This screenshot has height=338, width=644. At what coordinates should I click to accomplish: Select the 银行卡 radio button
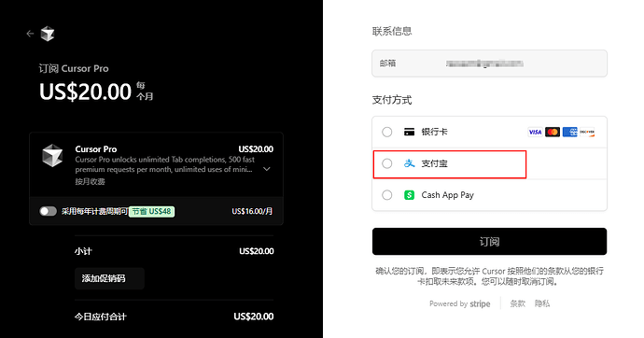click(387, 132)
